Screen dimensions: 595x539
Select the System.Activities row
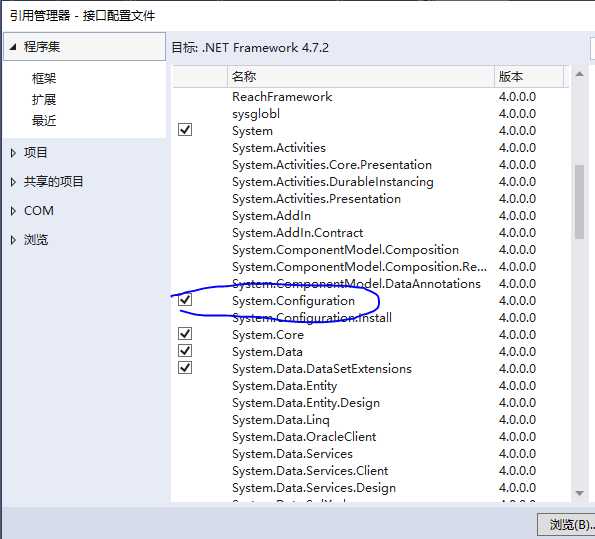[x=371, y=148]
